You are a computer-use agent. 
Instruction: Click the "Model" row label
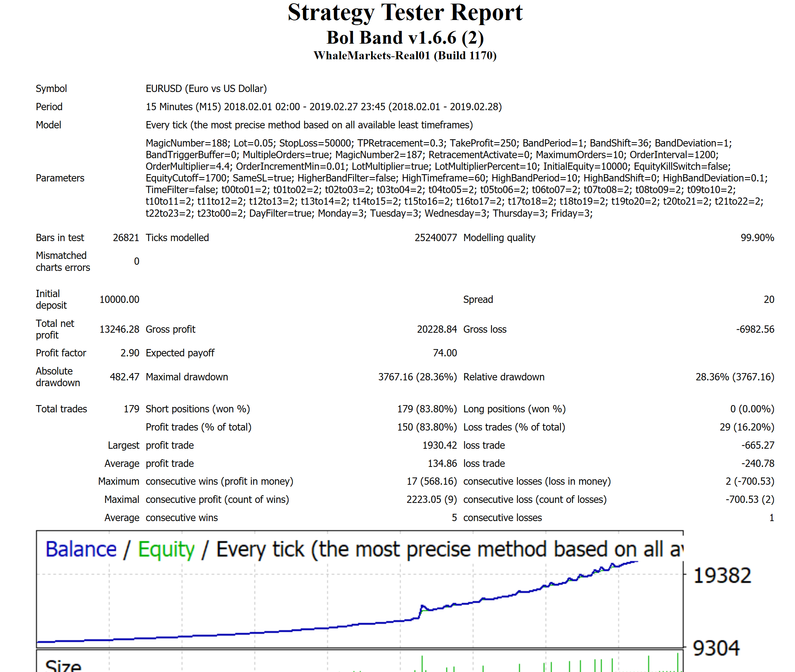[x=48, y=125]
